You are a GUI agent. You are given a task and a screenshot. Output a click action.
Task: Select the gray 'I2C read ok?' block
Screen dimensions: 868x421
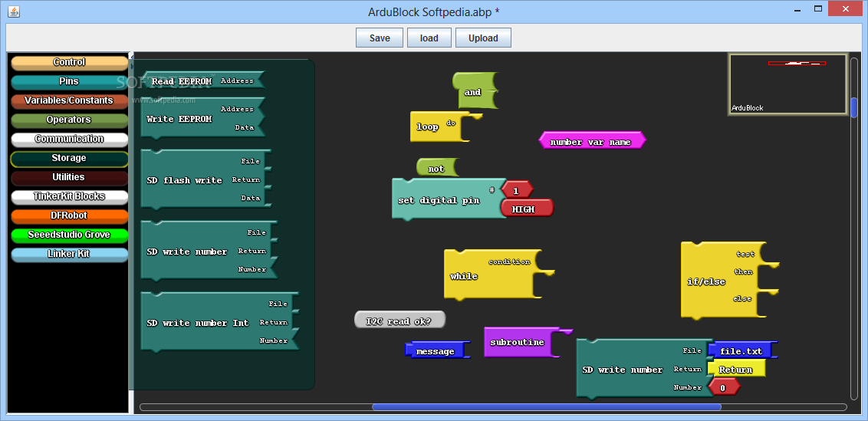click(x=399, y=320)
